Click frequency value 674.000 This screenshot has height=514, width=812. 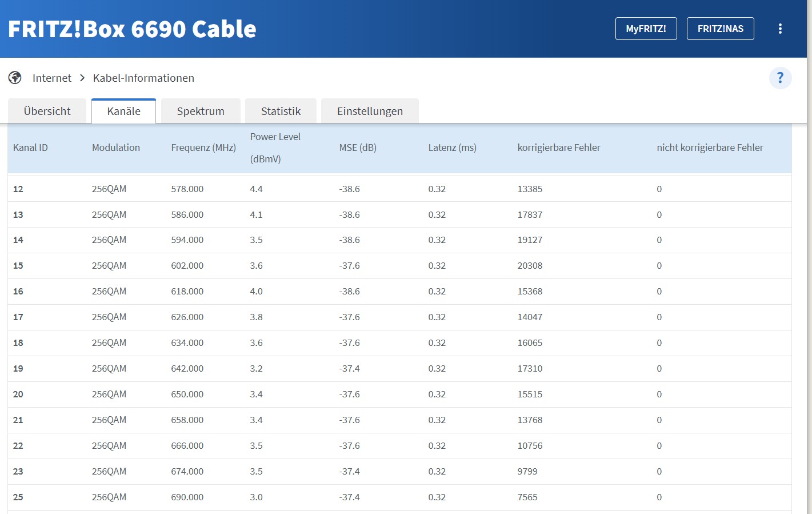point(187,472)
